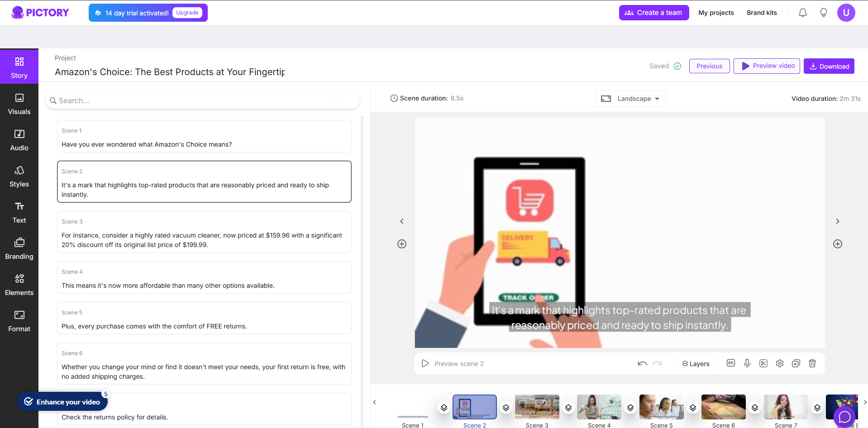Open transition between Scene 4 and Scene 5
The width and height of the screenshot is (868, 428).
click(630, 408)
